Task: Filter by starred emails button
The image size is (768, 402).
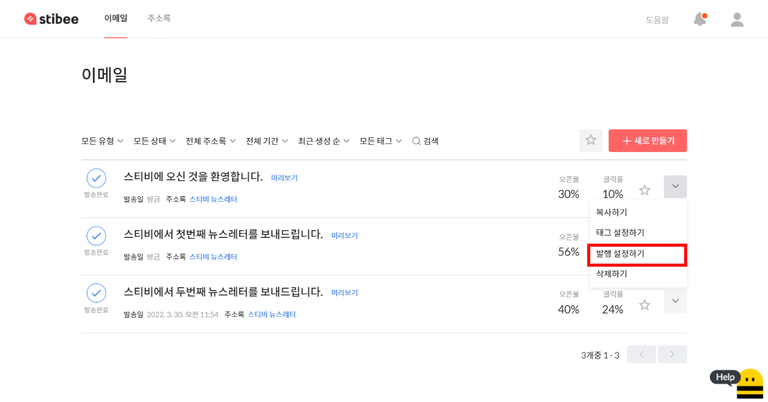Action: [x=590, y=141]
